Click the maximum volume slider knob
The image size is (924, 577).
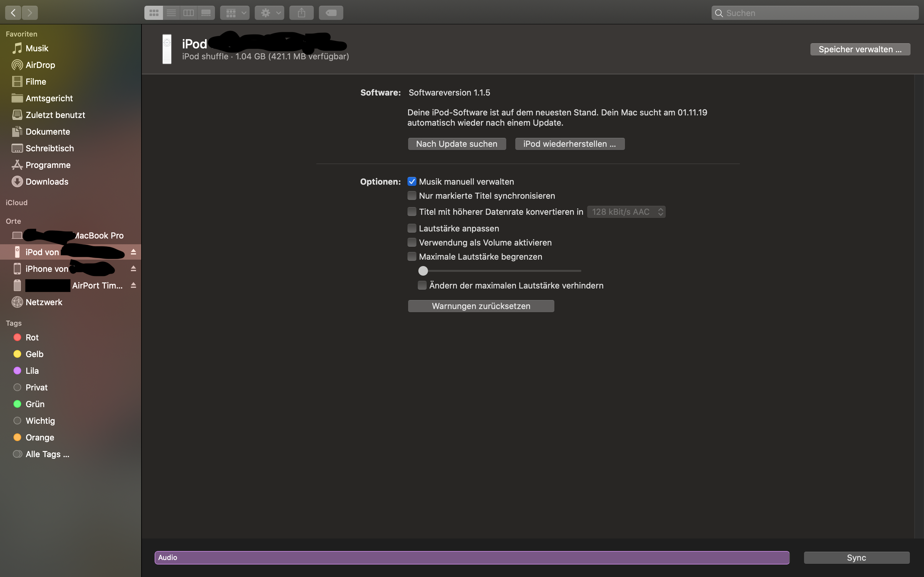(x=423, y=271)
